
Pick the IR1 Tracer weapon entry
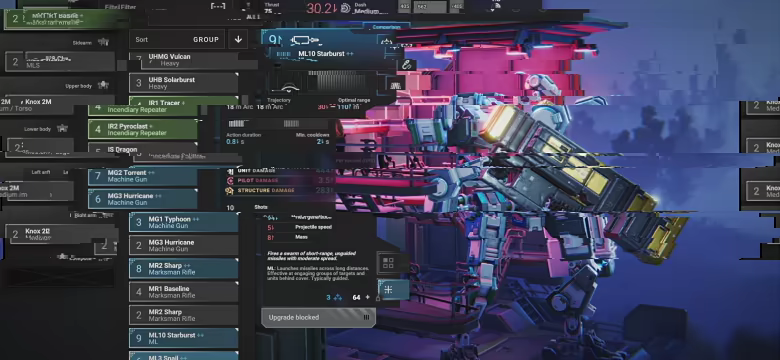pos(184,101)
